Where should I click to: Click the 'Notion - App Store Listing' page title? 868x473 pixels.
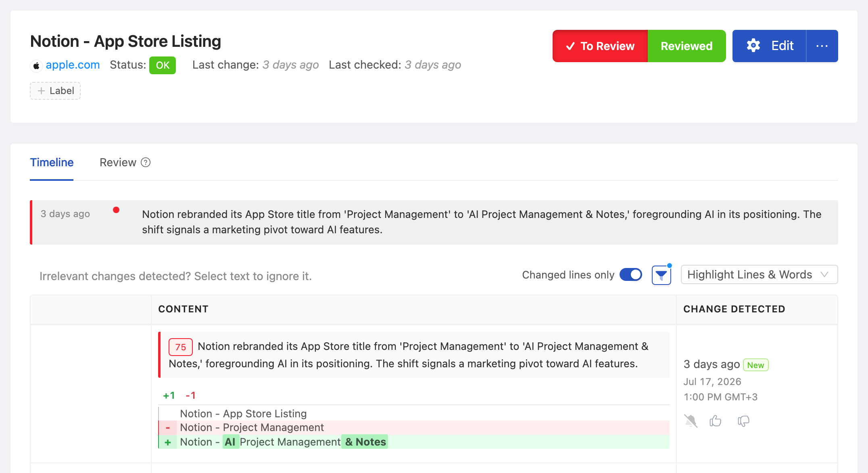tap(125, 42)
